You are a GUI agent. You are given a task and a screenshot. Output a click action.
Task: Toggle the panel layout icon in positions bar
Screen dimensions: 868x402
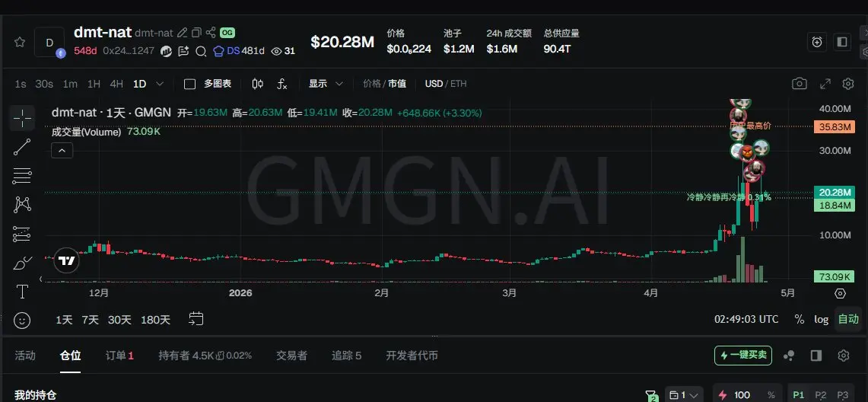coord(816,355)
